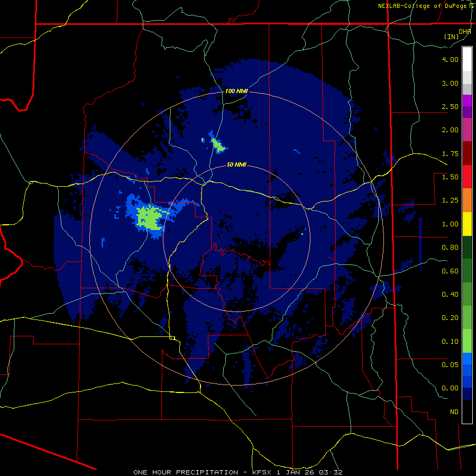Click the yellow 1.00 legend swatch
The width and height of the screenshot is (476, 476).
467,224
